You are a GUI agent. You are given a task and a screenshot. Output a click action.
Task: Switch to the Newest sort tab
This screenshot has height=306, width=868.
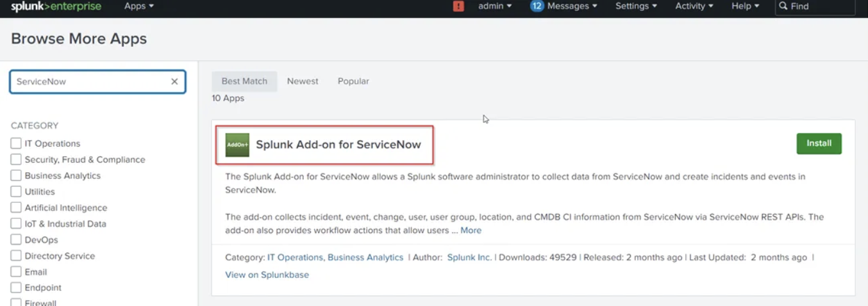303,81
